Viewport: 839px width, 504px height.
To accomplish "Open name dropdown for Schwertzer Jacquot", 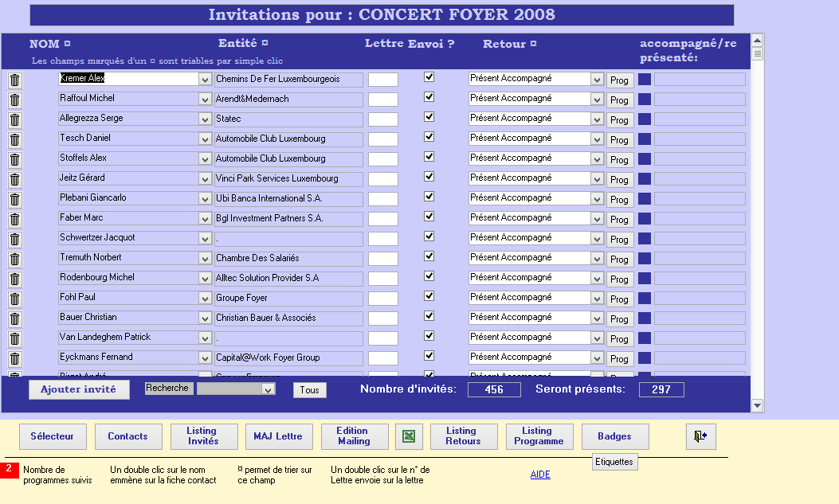I will 205,239.
